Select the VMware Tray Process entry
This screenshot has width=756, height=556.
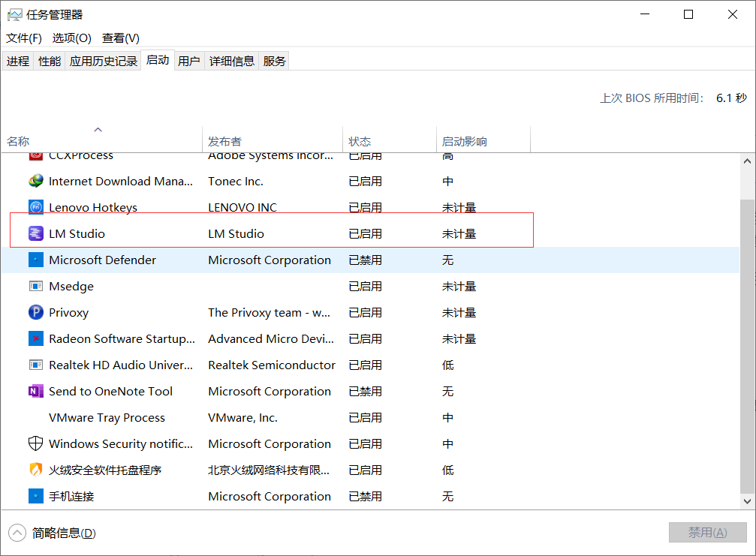[x=107, y=418]
